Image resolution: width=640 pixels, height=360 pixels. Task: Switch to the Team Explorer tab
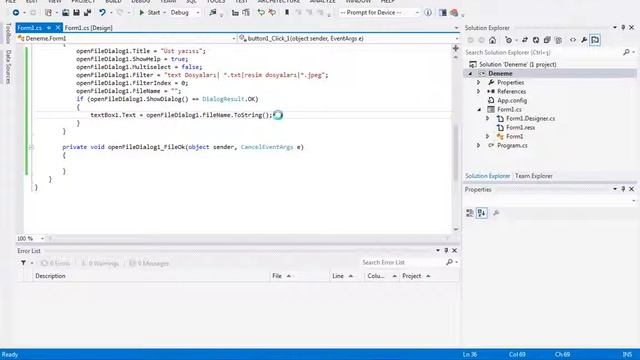click(533, 176)
